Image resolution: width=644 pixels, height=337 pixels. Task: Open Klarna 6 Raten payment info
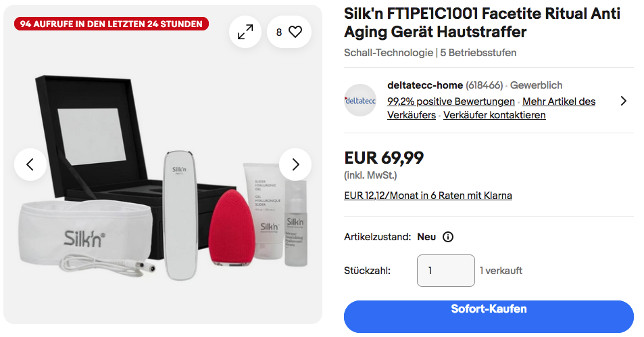pyautogui.click(x=428, y=196)
